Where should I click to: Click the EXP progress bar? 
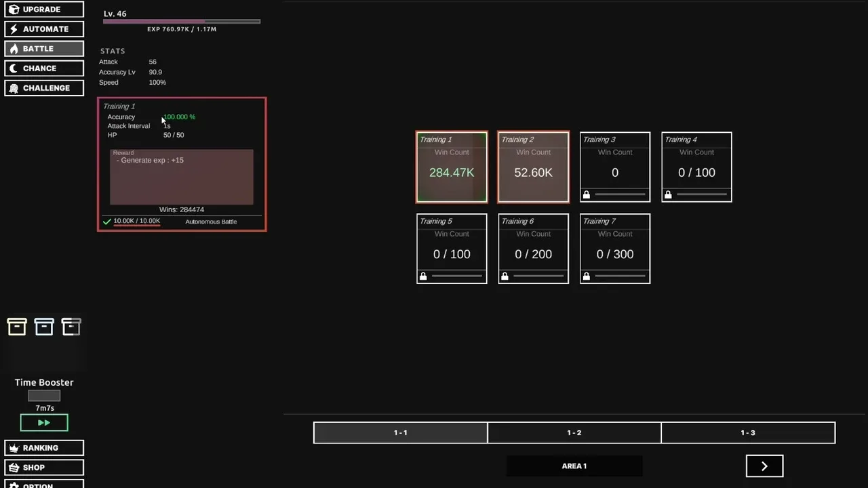182,22
